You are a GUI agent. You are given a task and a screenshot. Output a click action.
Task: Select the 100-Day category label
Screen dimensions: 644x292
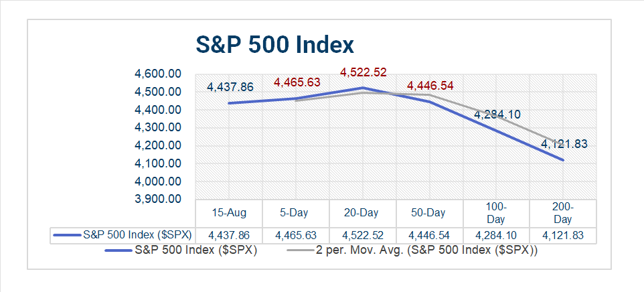[x=496, y=213]
